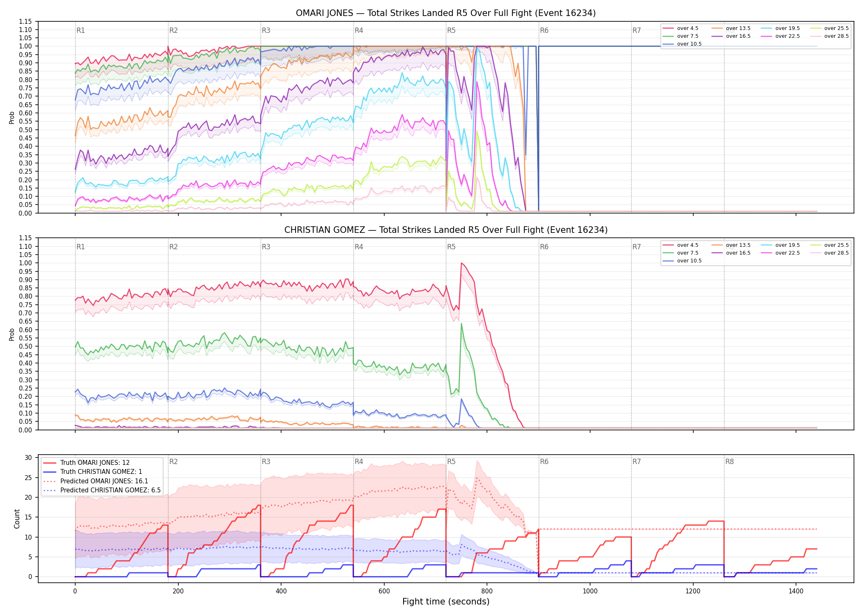Viewport: 863px width, 616px height.
Task: Click R8 round marker in the Count chart
Action: pyautogui.click(x=729, y=462)
